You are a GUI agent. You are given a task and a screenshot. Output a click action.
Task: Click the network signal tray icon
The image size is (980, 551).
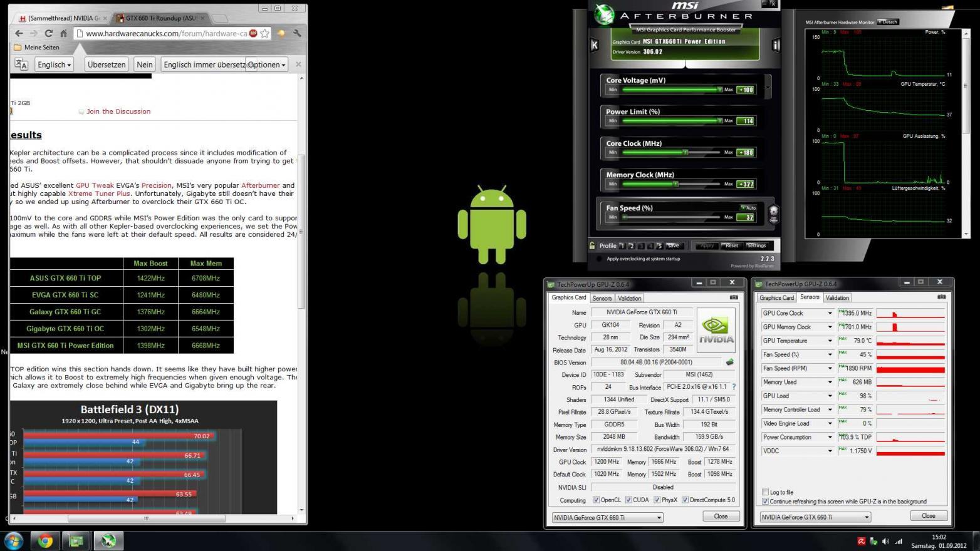pos(899,542)
